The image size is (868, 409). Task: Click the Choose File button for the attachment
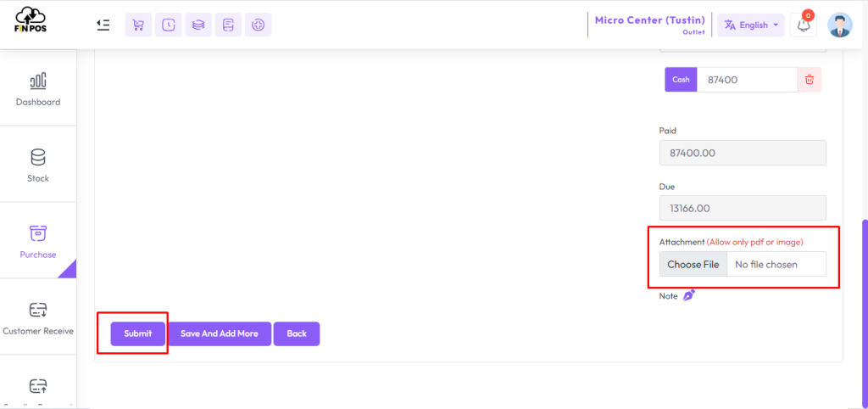click(693, 265)
